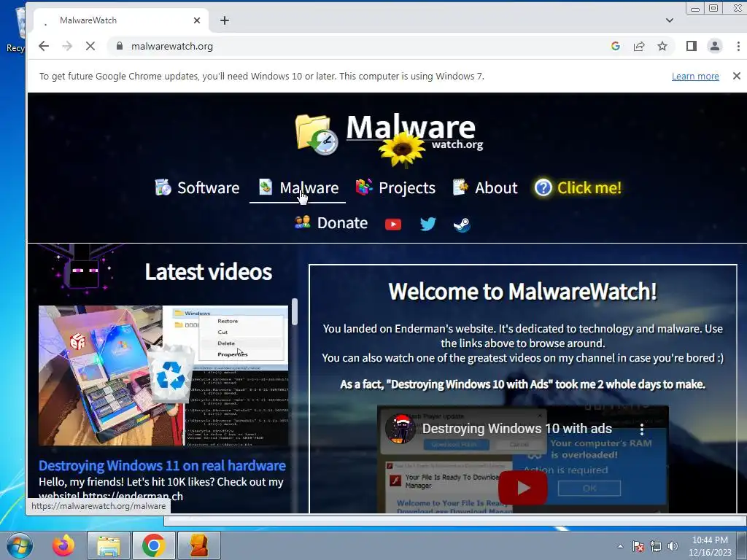Open embedded video's three-dot options
Image resolution: width=747 pixels, height=560 pixels.
point(642,429)
